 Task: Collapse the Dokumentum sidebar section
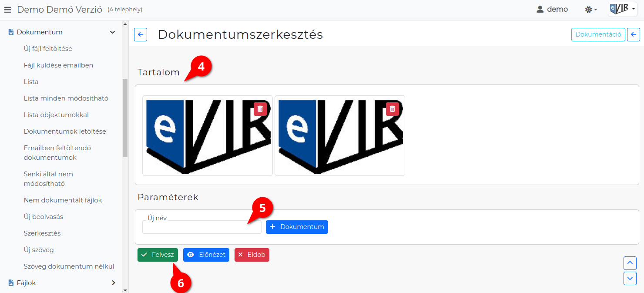coord(112,32)
